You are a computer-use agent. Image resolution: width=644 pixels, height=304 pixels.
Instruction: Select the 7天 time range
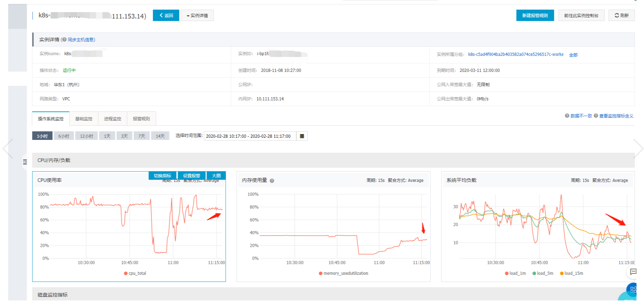point(142,136)
